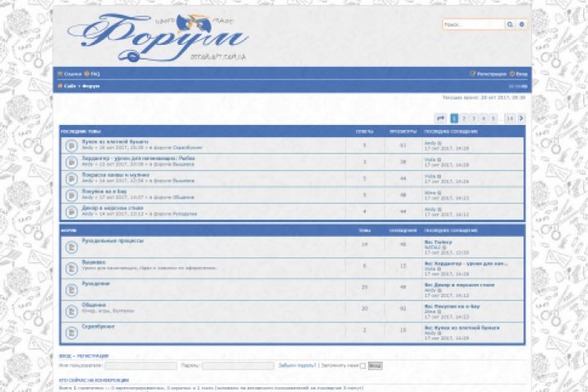Click the power icon beside top Вход
This screenshot has height=392, width=588.
click(x=512, y=73)
